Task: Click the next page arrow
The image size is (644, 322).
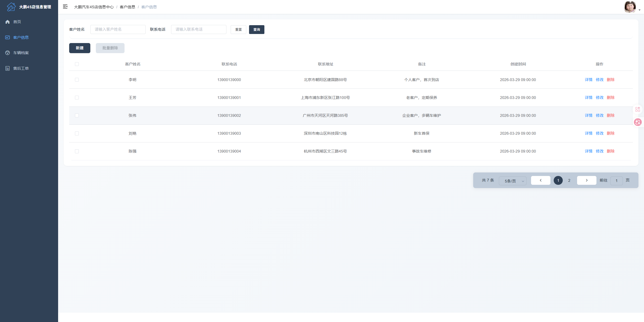Action: click(587, 181)
